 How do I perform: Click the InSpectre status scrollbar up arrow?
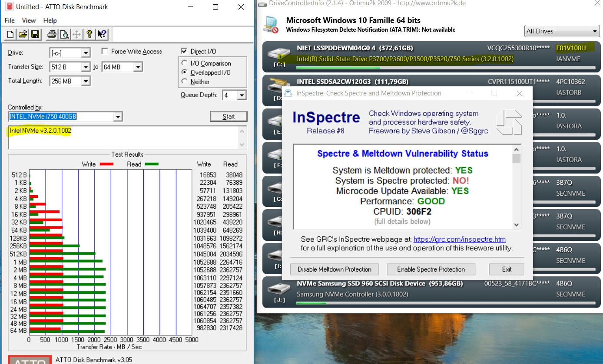[x=517, y=149]
